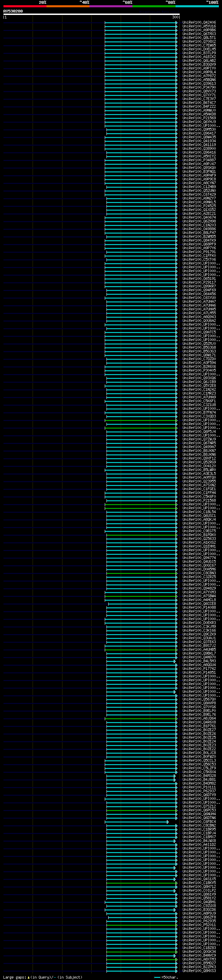Select hit UniRef100_Q40674
Screen dimensions: 222x980
tap(199, 217)
